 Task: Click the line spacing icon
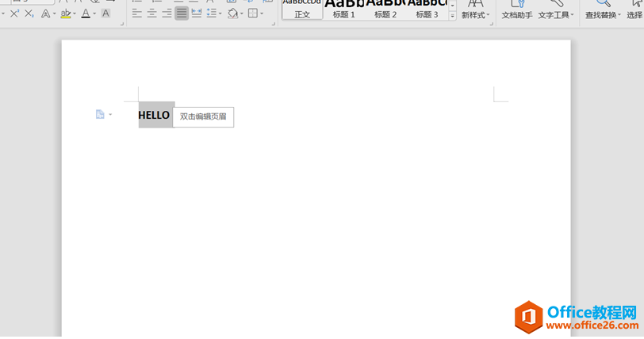(x=211, y=13)
